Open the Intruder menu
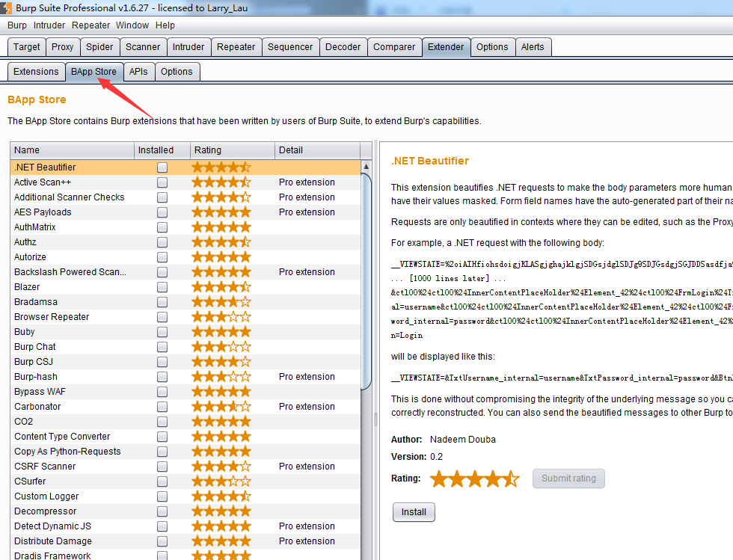This screenshot has height=560, width=733. click(49, 25)
